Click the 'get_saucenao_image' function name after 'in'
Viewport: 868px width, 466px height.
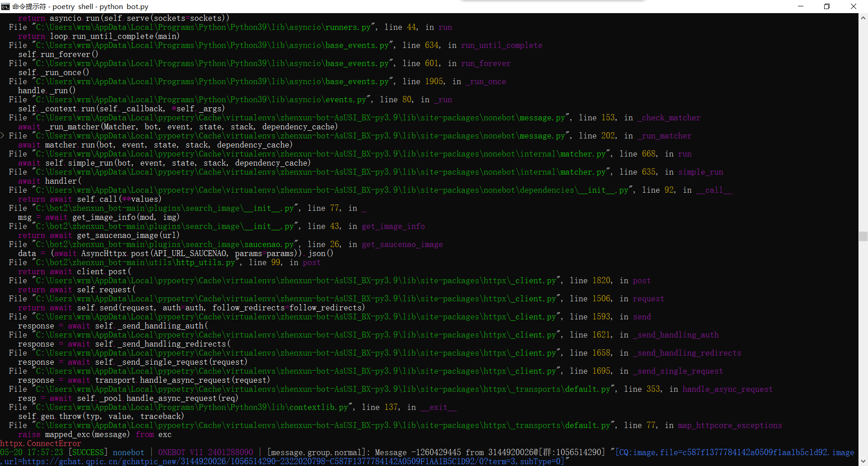pyautogui.click(x=402, y=244)
